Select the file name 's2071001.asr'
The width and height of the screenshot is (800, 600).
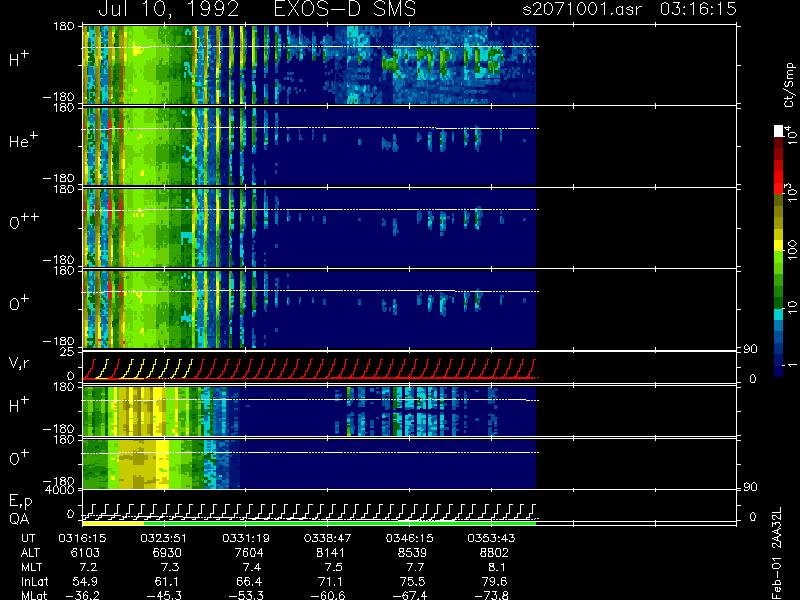tap(582, 9)
